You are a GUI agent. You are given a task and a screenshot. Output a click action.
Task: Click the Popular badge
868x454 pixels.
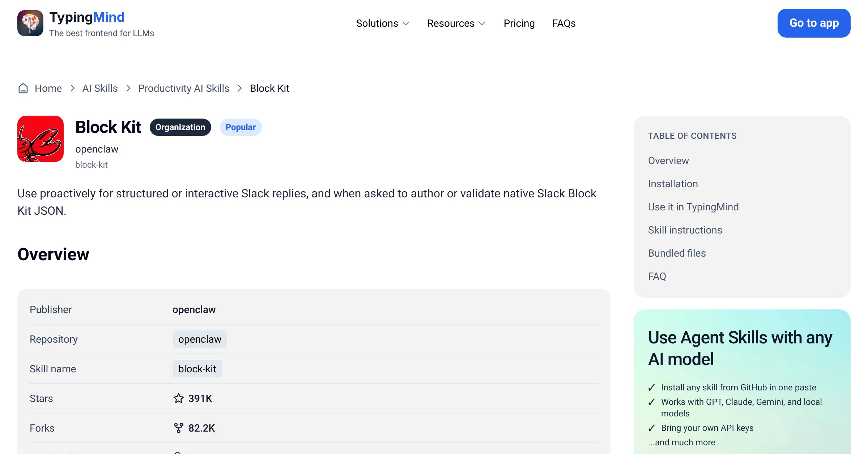[241, 127]
